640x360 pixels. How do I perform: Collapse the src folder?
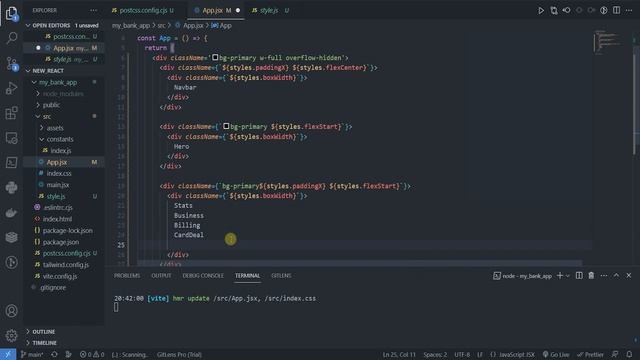[63, 116]
